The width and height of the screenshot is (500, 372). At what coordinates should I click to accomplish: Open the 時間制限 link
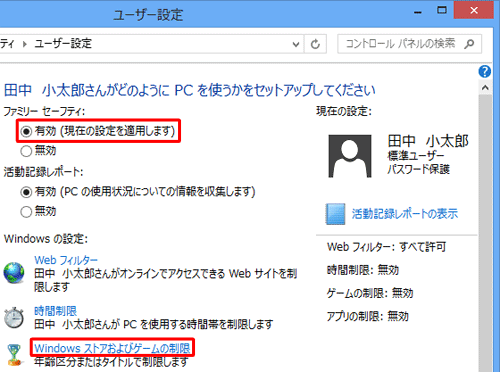[56, 311]
